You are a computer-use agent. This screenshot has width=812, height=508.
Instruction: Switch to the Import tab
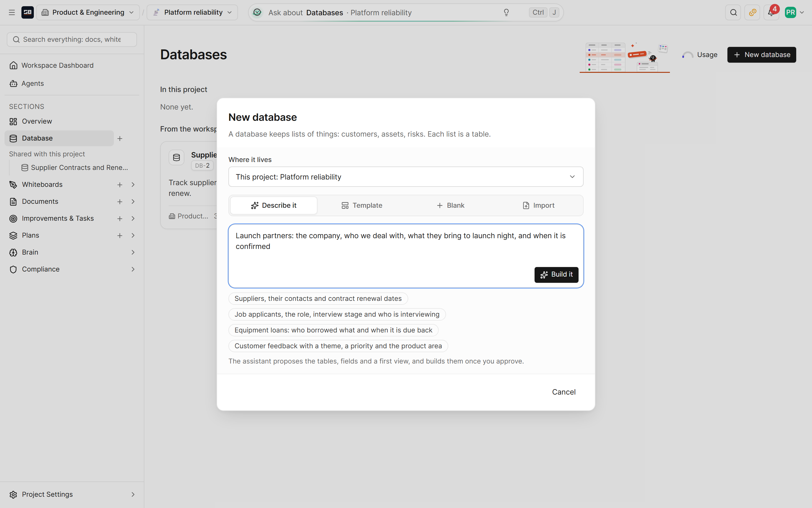pyautogui.click(x=539, y=205)
